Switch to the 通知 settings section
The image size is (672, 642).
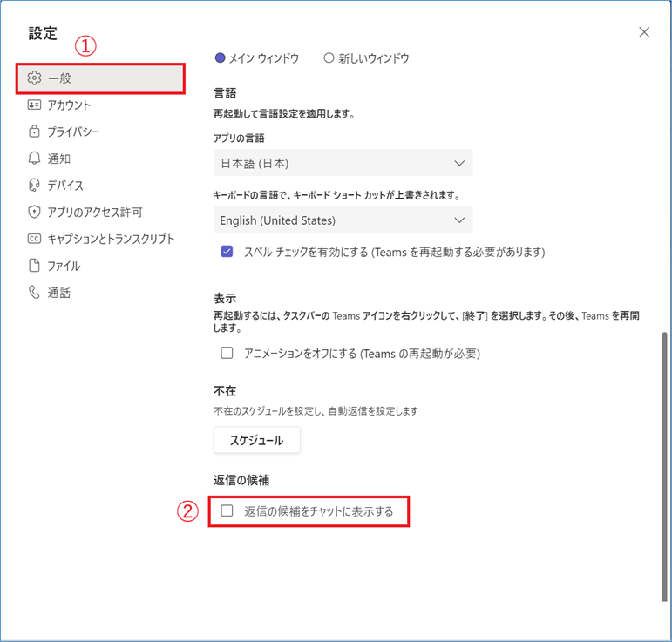tap(59, 159)
